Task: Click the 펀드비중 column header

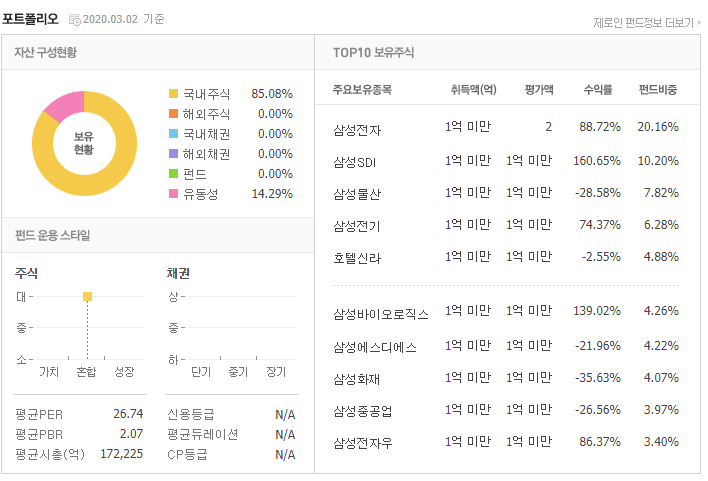Action: tap(658, 89)
